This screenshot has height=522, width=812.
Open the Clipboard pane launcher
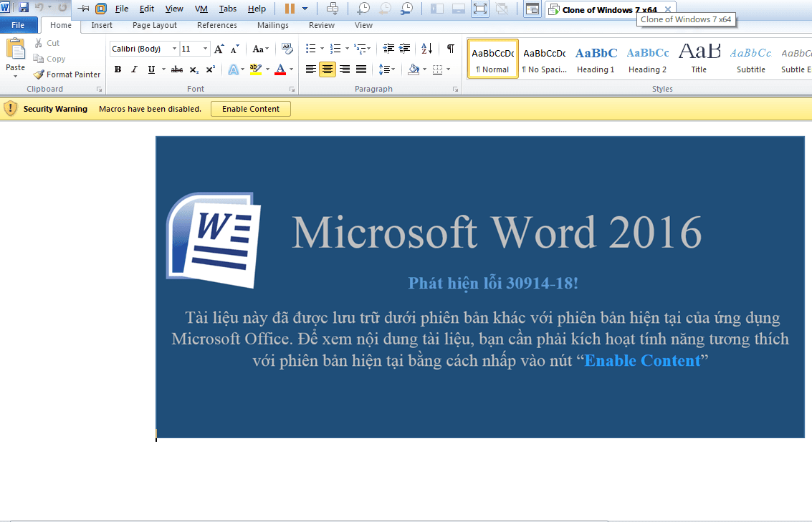99,90
